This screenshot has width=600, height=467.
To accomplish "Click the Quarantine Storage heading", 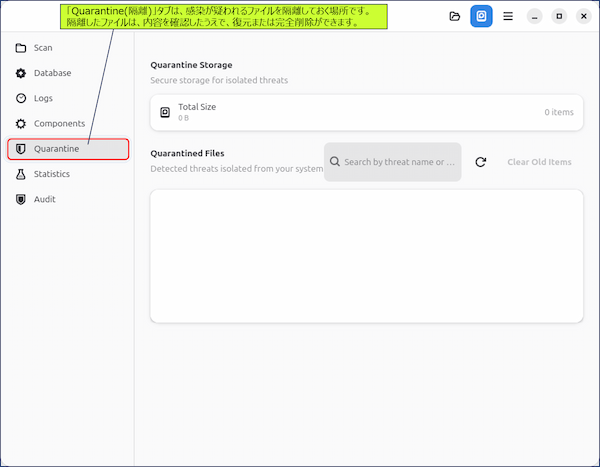I will point(191,65).
